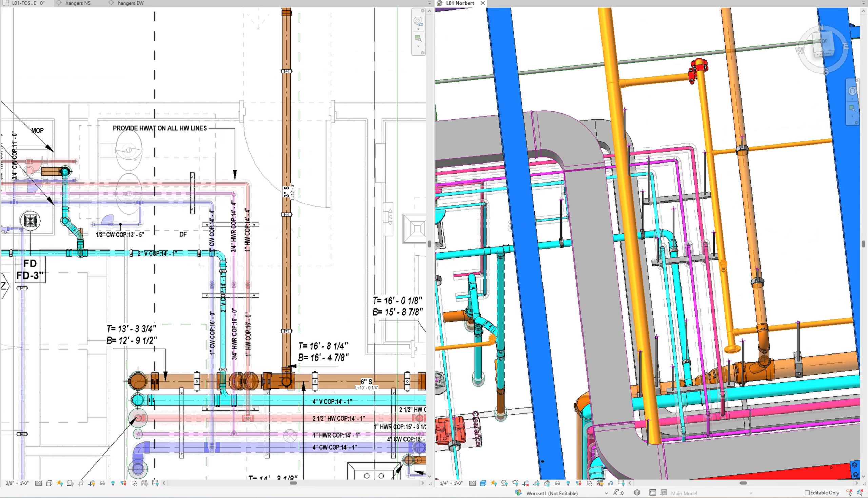Open the 3/8" = 1'-0" view scale dropdown

point(17,483)
